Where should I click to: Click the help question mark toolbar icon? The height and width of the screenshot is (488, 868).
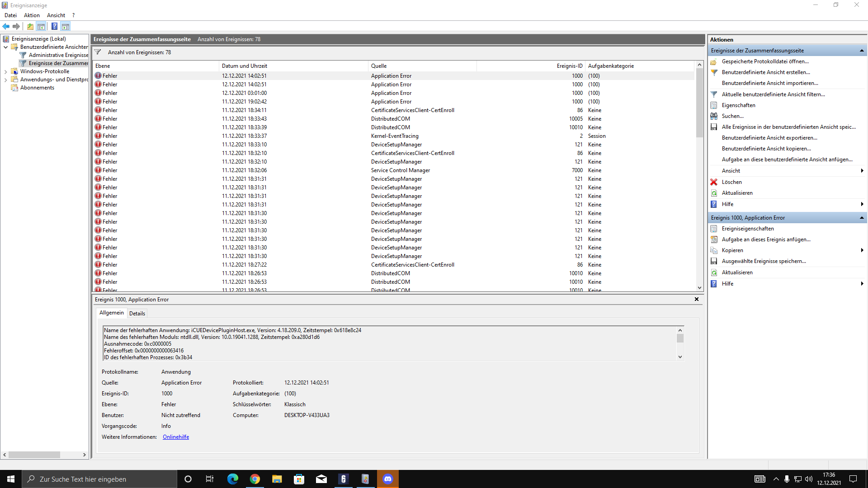point(54,26)
